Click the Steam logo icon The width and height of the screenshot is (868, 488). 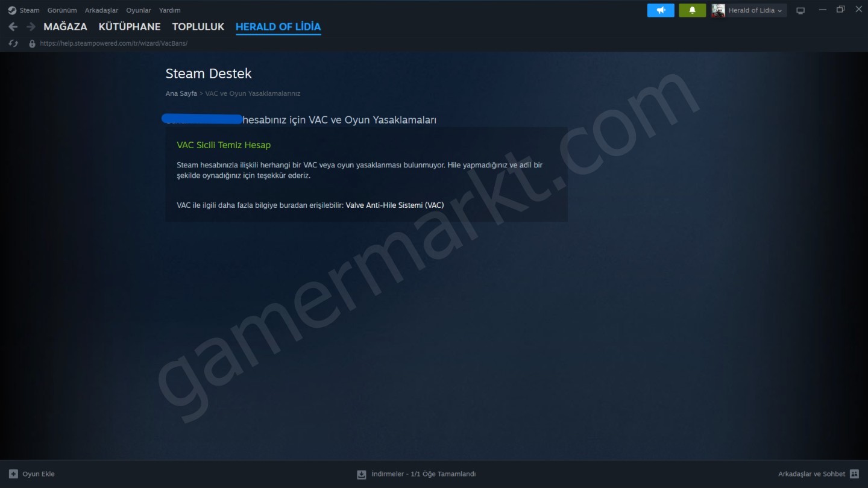[12, 10]
